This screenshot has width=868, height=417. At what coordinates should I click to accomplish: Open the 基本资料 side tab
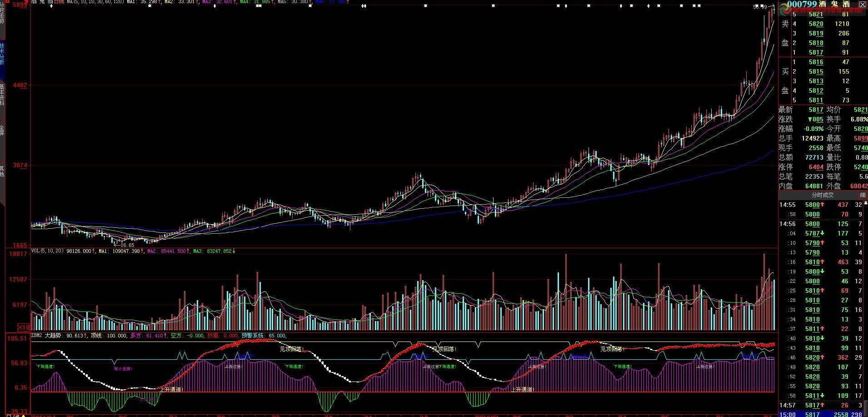click(x=2, y=95)
